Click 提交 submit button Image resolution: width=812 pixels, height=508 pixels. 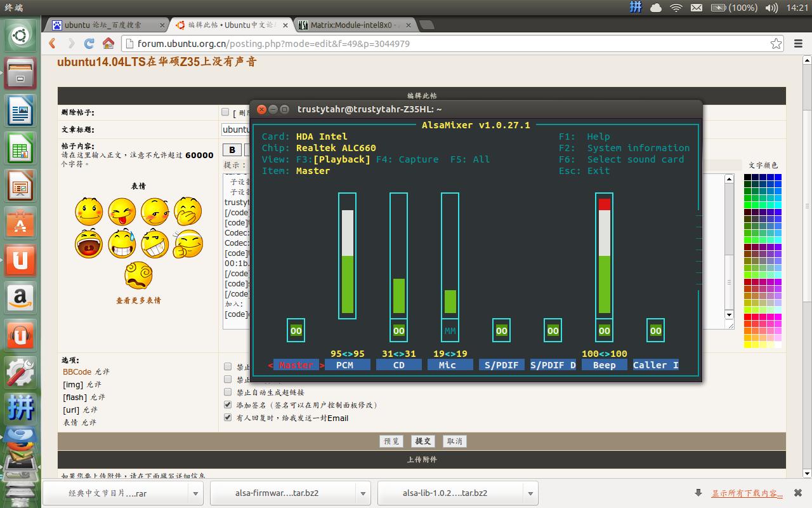[x=422, y=441]
